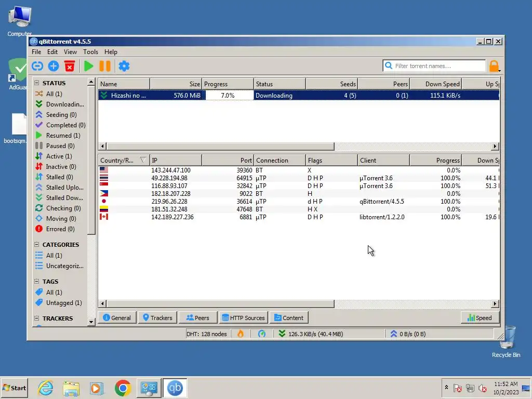The height and width of the screenshot is (399, 532).
Task: Select the Stalled Uploading filter
Action: [59, 187]
